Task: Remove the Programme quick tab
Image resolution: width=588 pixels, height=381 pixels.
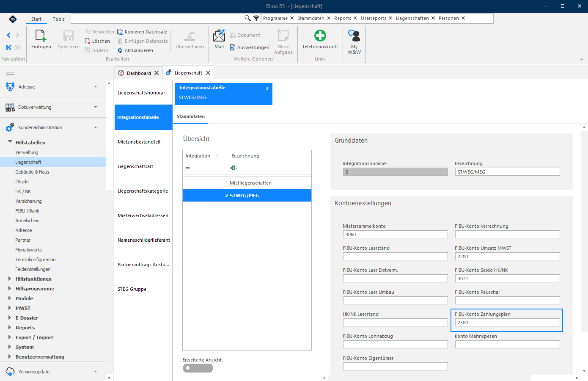Action: (x=292, y=18)
